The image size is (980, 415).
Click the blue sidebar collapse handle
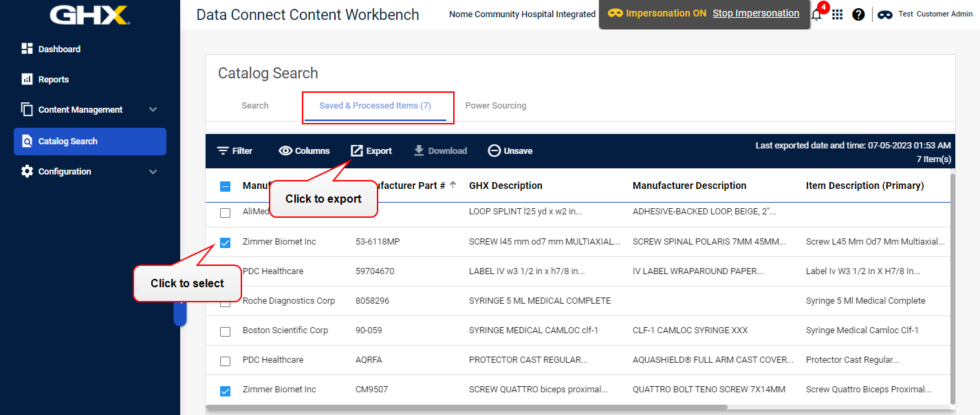(180, 313)
